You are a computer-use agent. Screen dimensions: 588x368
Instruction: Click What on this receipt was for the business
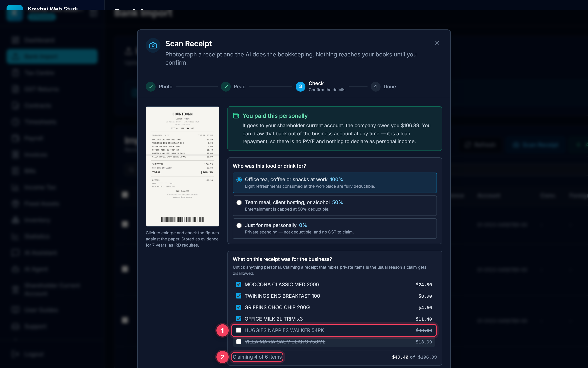point(282,259)
